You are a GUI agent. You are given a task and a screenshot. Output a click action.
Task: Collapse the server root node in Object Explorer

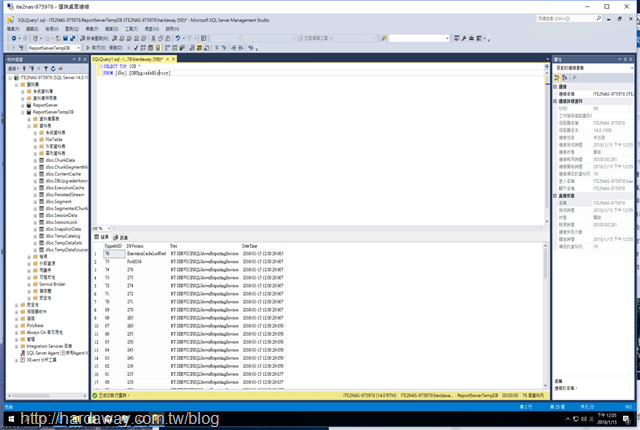click(x=11, y=78)
